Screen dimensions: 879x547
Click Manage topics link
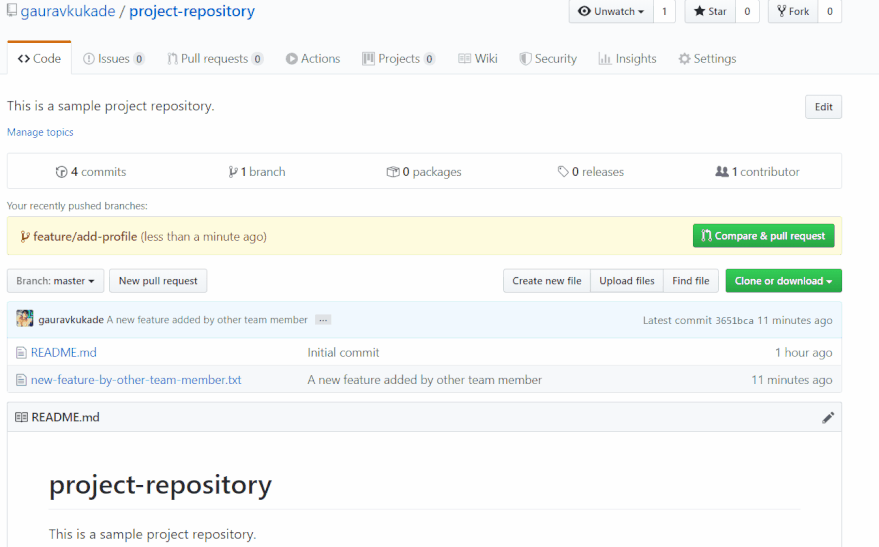tap(40, 132)
